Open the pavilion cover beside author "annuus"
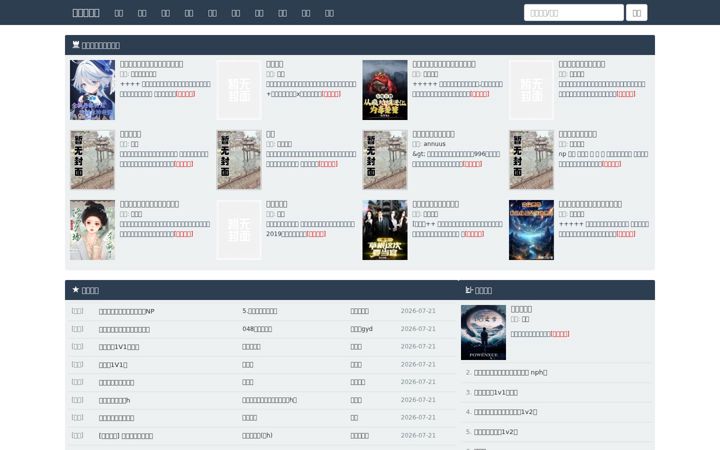The image size is (720, 450). (385, 160)
